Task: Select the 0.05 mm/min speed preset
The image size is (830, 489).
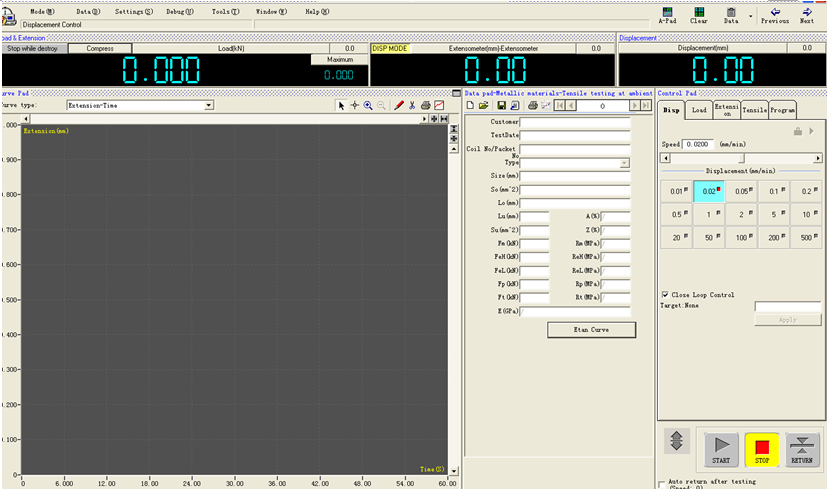Action: 741,191
